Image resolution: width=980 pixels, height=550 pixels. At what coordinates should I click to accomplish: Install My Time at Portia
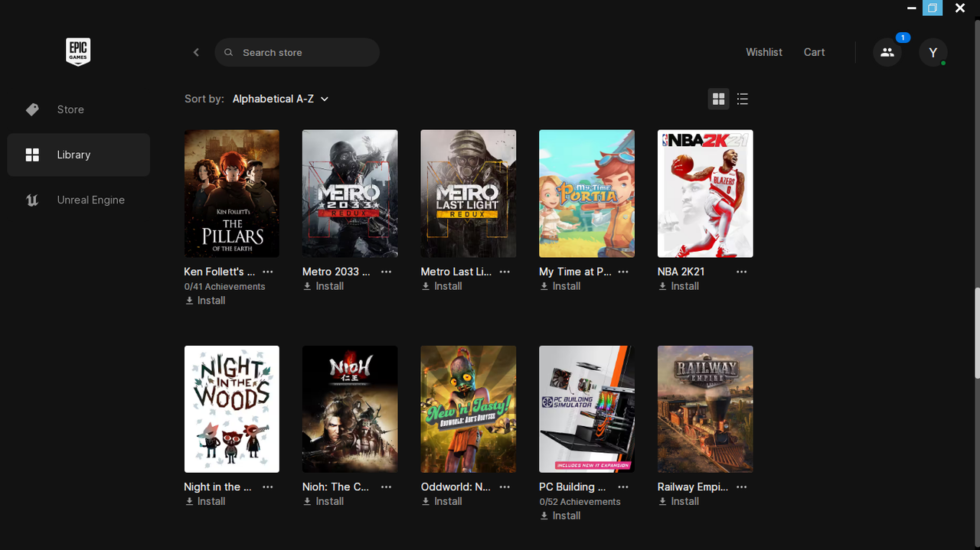pyautogui.click(x=560, y=286)
